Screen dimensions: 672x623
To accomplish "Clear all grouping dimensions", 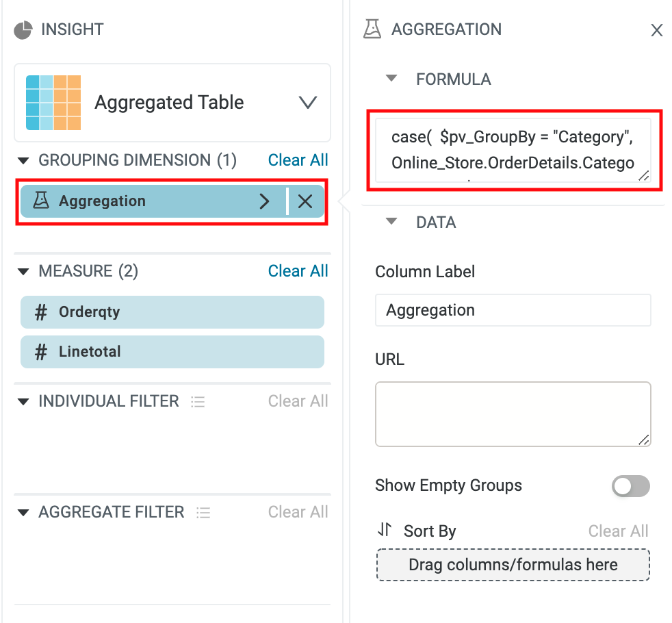I will click(x=298, y=160).
